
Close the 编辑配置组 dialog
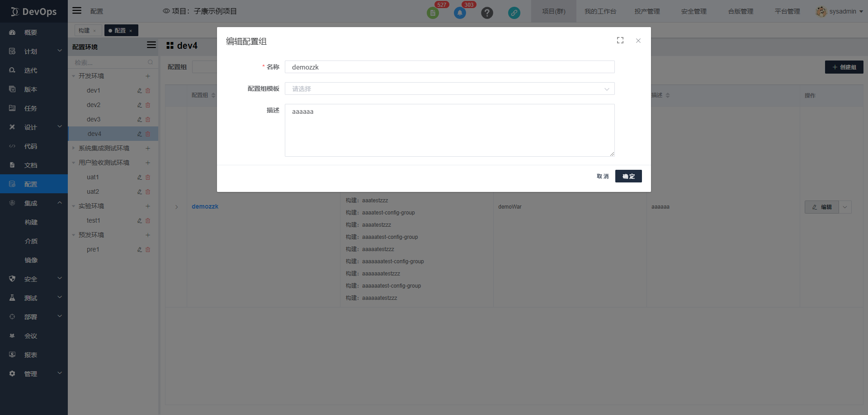click(638, 41)
